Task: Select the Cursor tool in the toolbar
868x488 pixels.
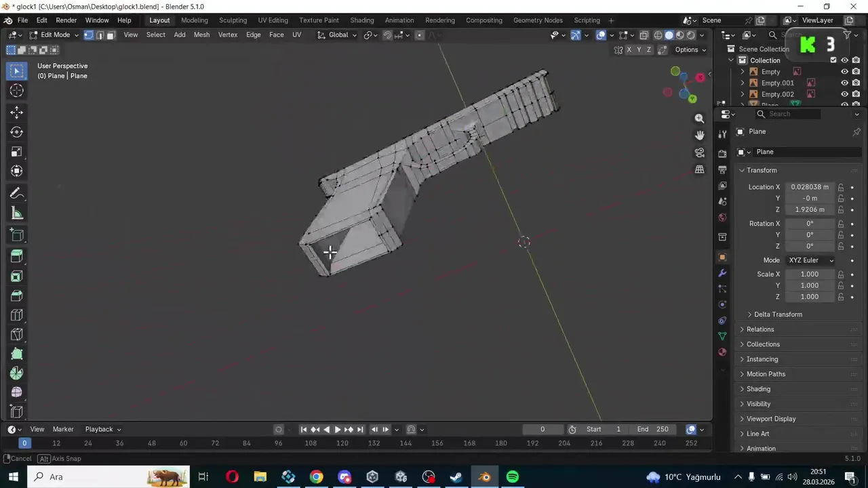Action: pos(17,91)
